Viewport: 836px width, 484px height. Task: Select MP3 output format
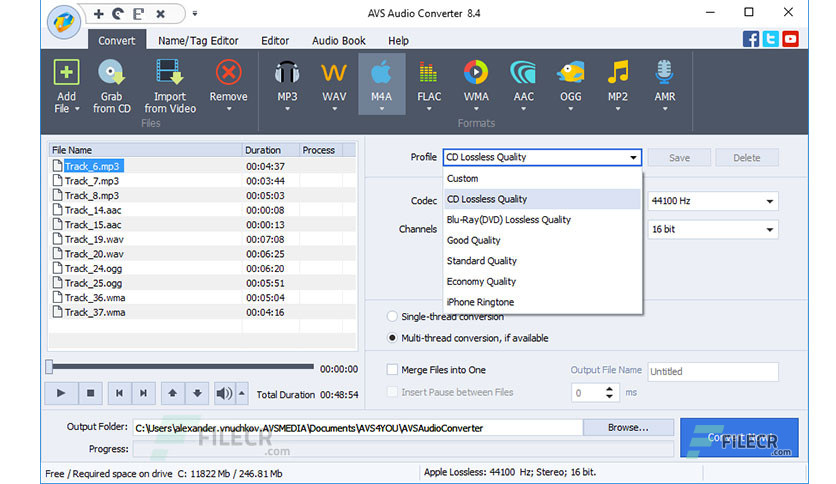(x=287, y=84)
